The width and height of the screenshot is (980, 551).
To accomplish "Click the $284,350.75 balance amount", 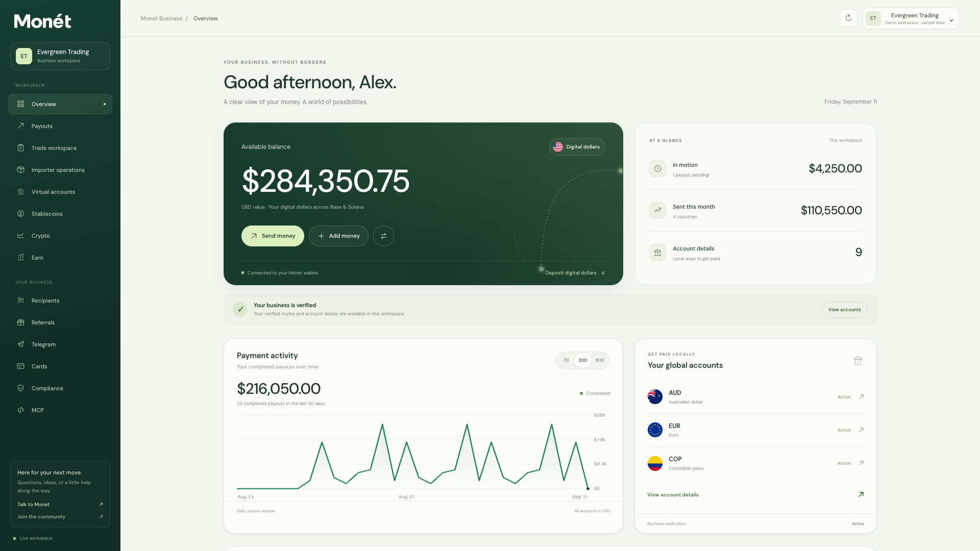I will [325, 181].
